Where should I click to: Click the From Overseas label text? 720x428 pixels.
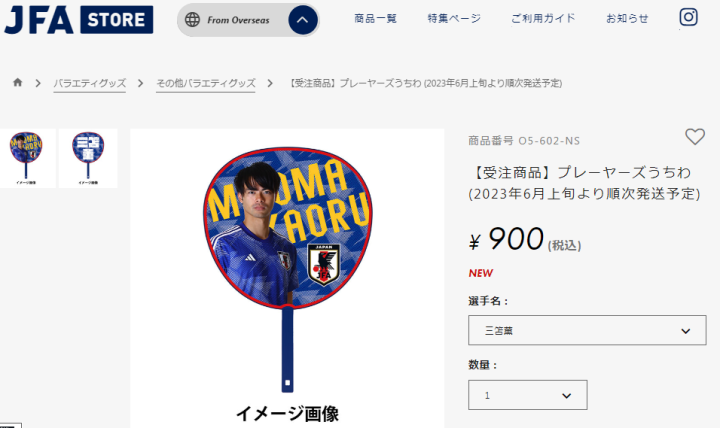[238, 20]
